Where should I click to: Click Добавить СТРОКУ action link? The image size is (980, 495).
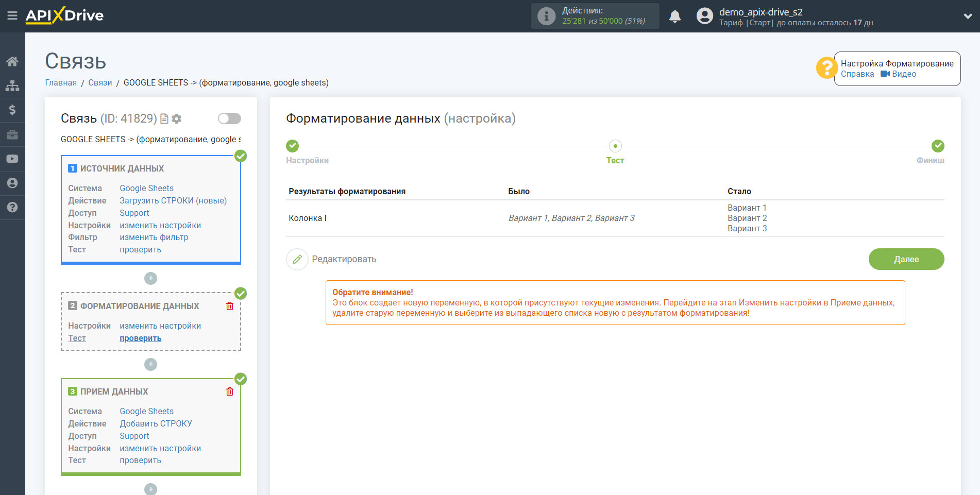click(x=156, y=423)
